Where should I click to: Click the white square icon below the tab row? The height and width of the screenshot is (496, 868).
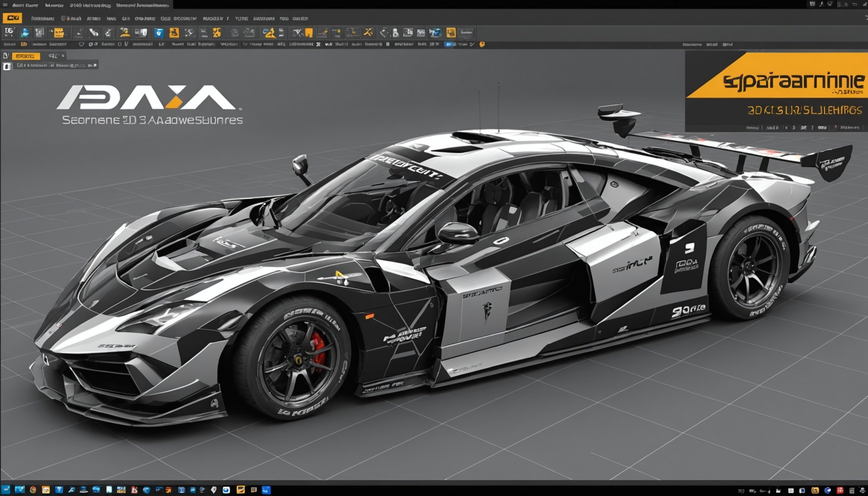[x=6, y=66]
